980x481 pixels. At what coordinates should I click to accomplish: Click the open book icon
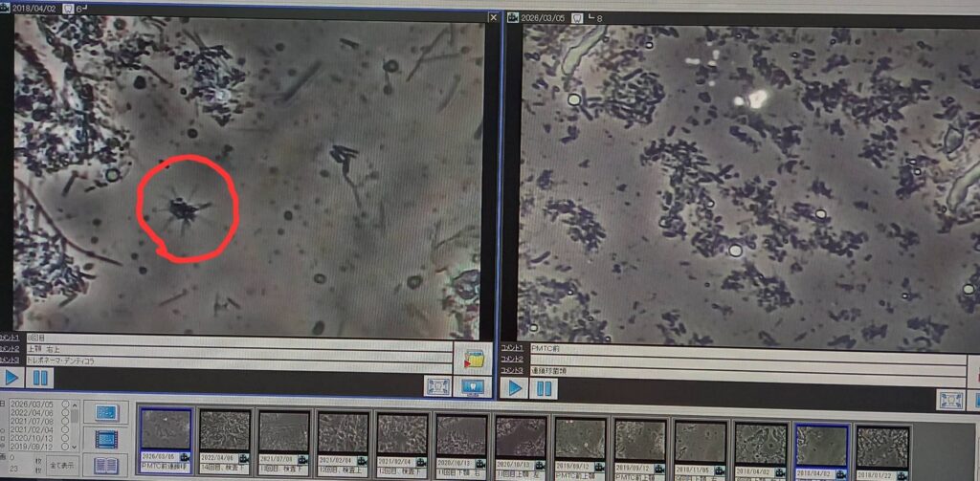(x=105, y=465)
